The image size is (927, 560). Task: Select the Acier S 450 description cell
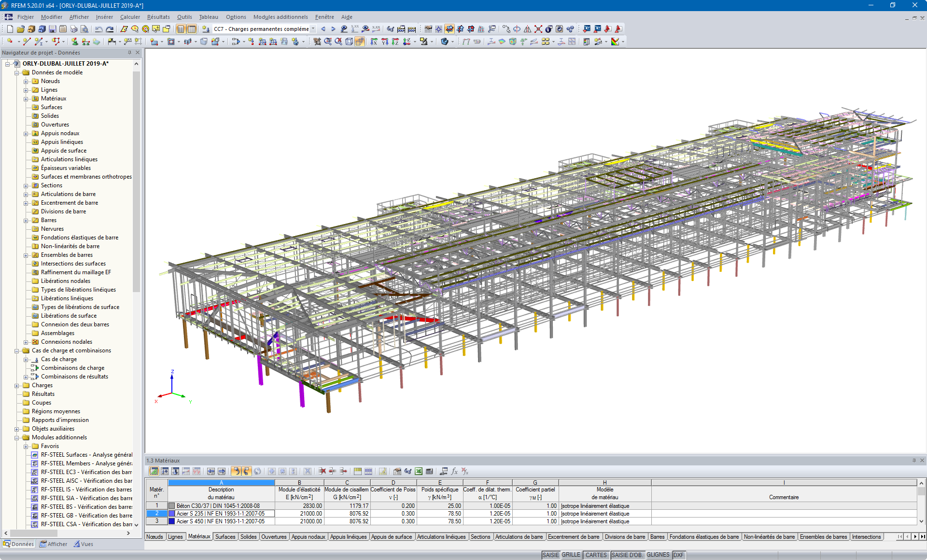221,521
